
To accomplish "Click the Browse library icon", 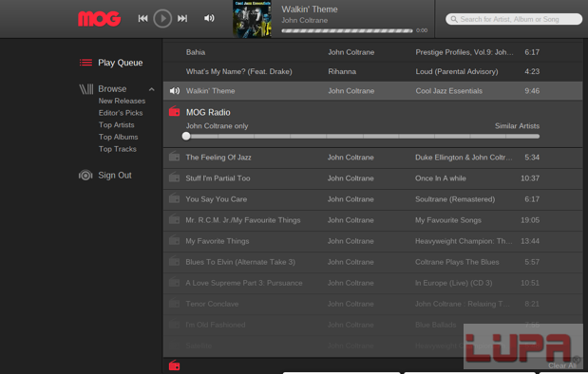I will 85,89.
